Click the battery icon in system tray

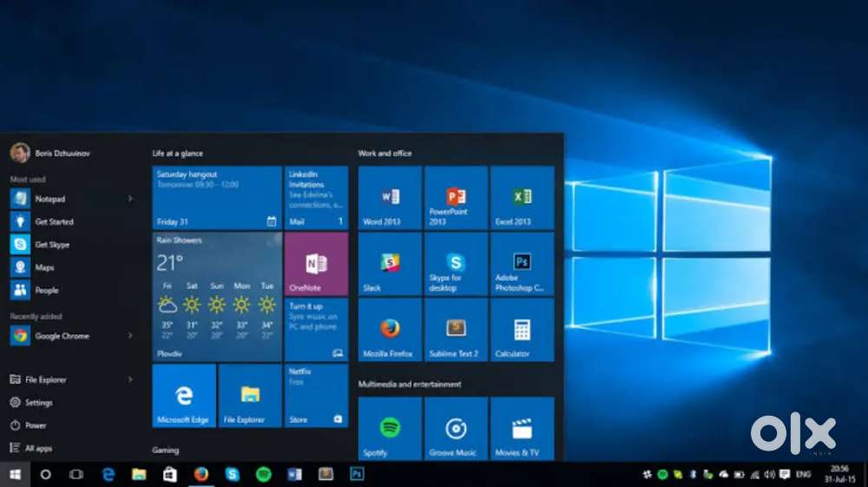pos(739,474)
